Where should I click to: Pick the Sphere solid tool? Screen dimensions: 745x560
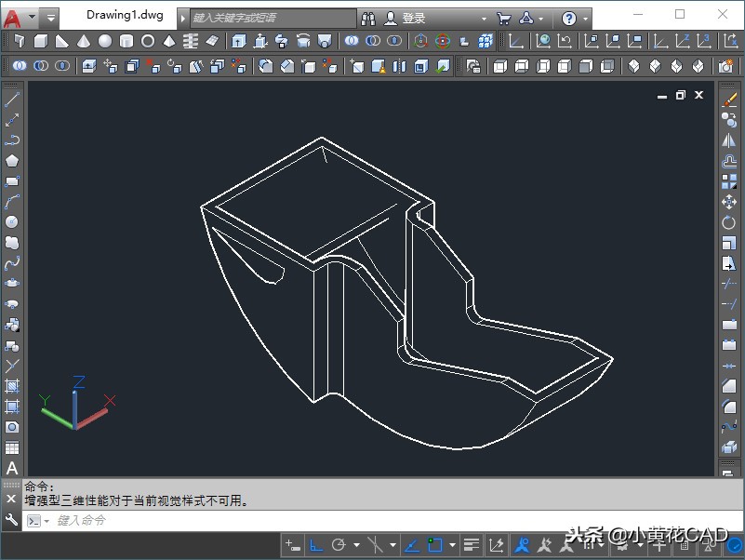pos(105,41)
